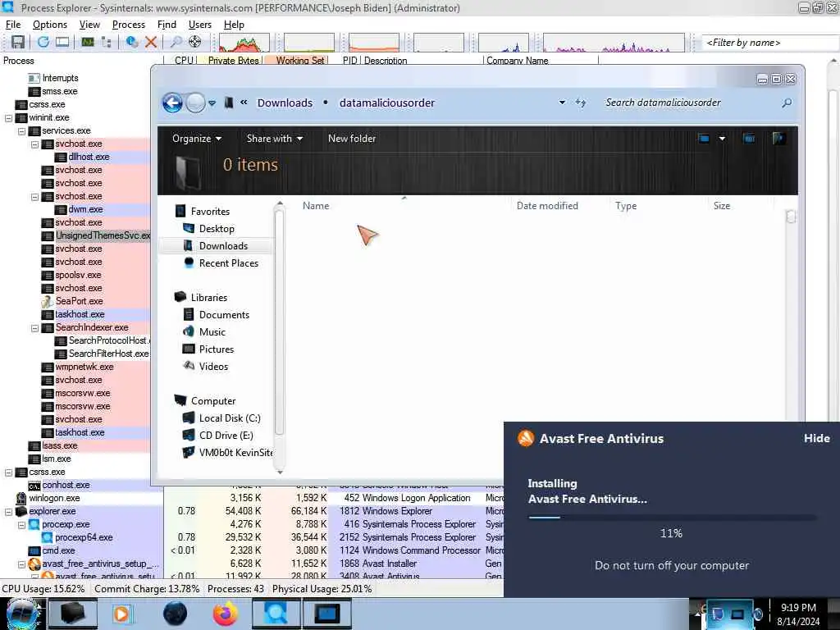Open the Options menu
Screen dimensions: 840x630
[50, 25]
